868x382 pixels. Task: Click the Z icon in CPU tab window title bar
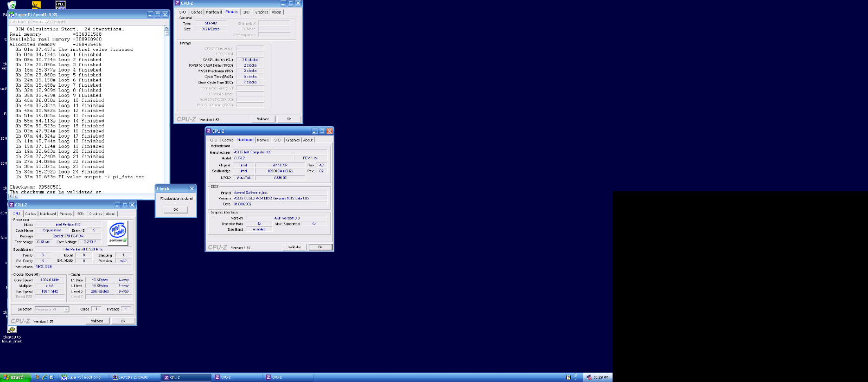click(11, 205)
